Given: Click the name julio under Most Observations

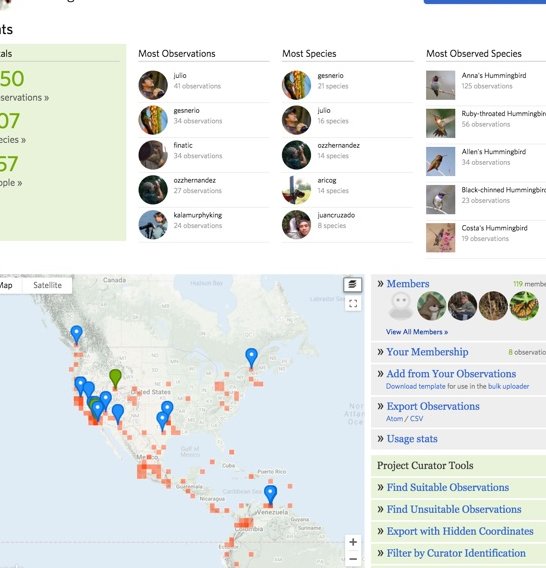Looking at the screenshot, I should 180,75.
